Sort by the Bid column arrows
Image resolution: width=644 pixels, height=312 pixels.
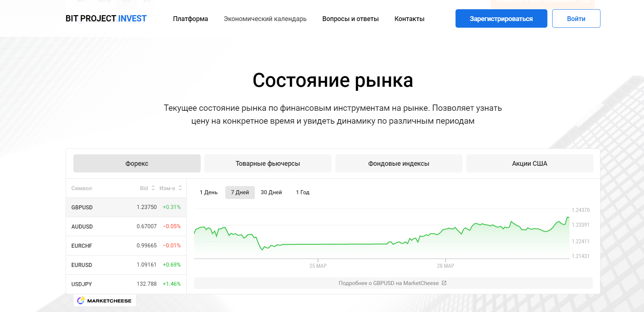tap(153, 188)
